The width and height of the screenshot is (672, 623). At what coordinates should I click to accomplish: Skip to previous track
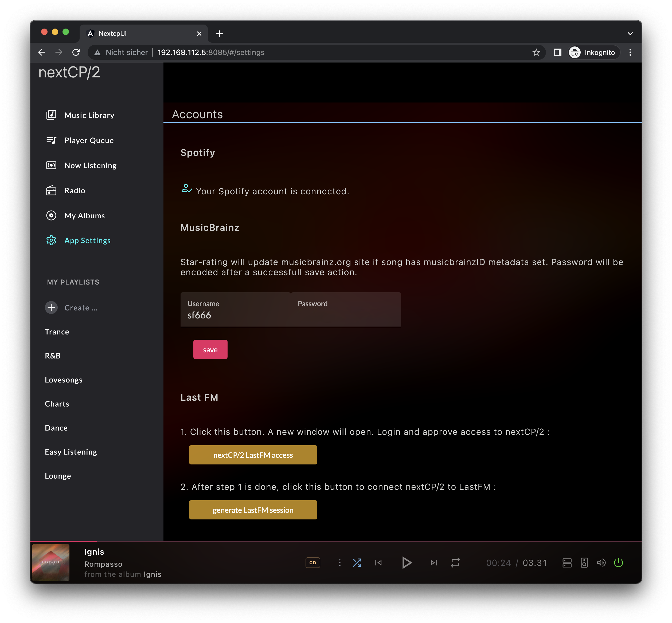click(x=378, y=563)
